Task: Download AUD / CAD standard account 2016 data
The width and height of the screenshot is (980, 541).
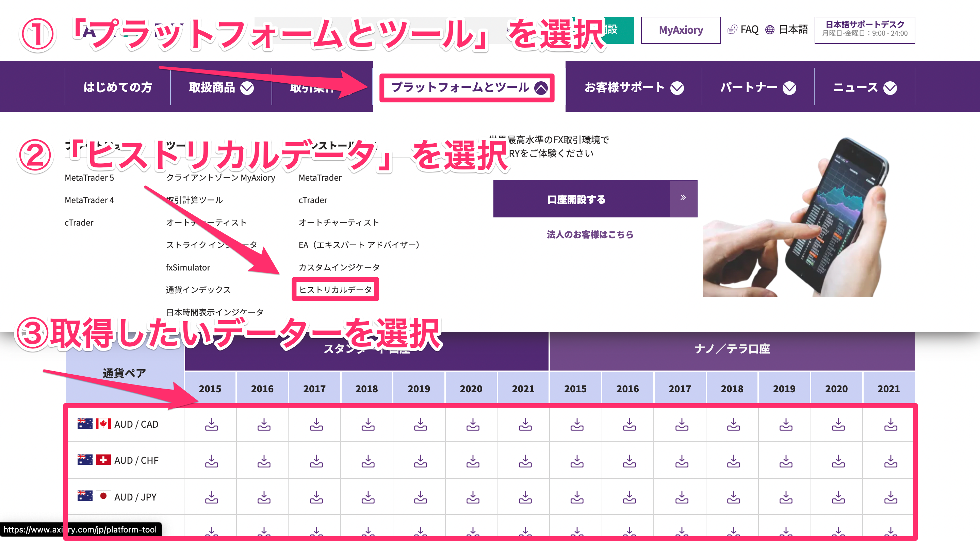Action: coord(264,424)
